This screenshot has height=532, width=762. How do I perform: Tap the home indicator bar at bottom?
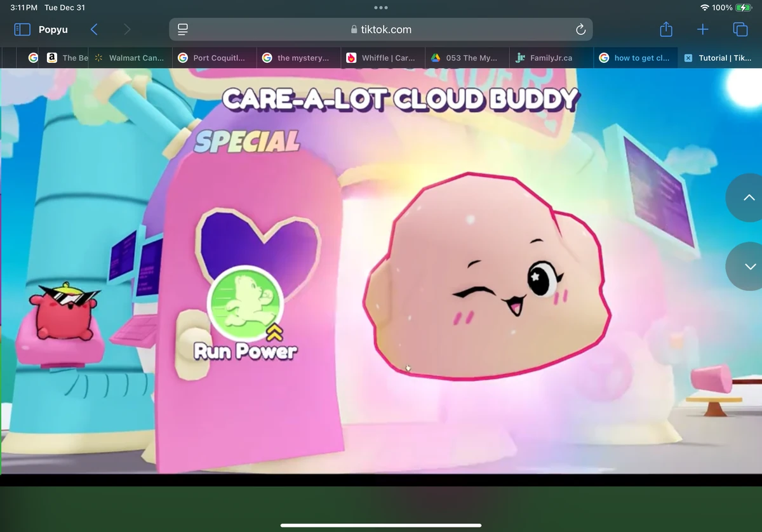380,526
